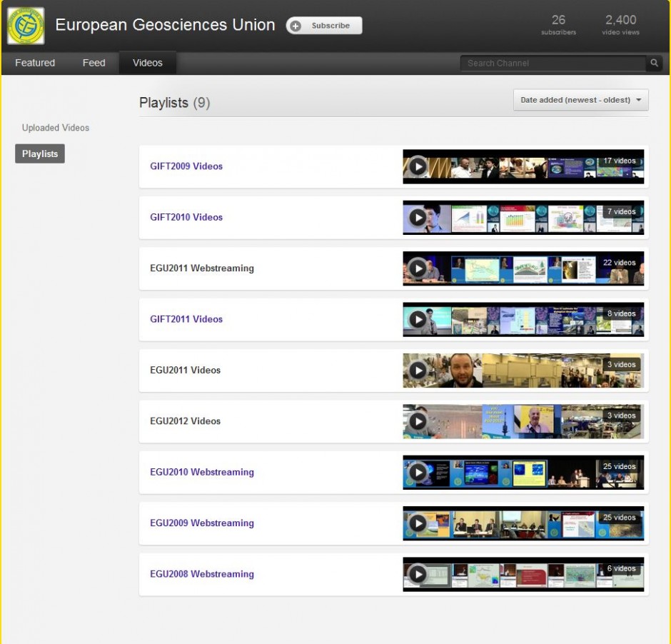Click the 7 videos badge

point(621,211)
